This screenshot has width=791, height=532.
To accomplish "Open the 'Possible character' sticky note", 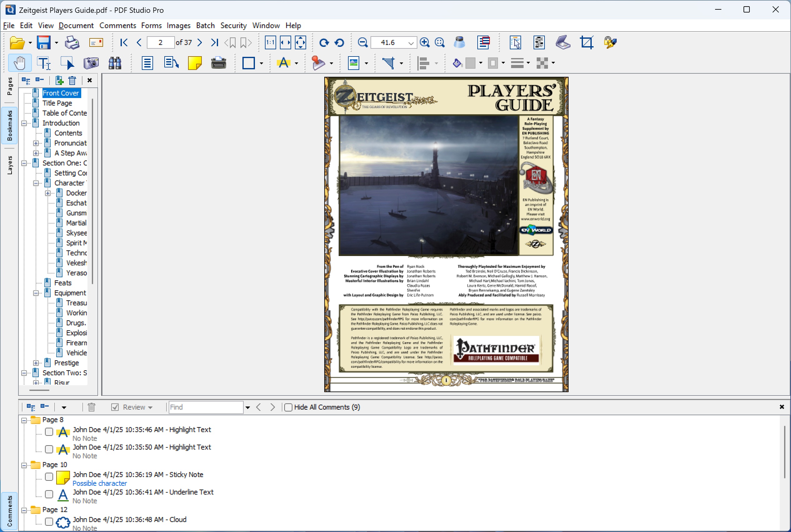I will point(100,483).
